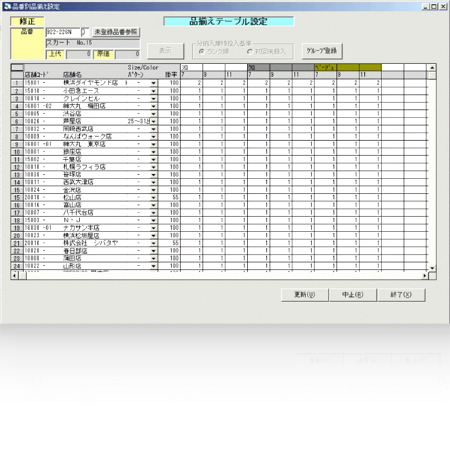Click the grid scroll-down arrow
Image resolution: width=450 pixels, height=450 pixels.
432,268
